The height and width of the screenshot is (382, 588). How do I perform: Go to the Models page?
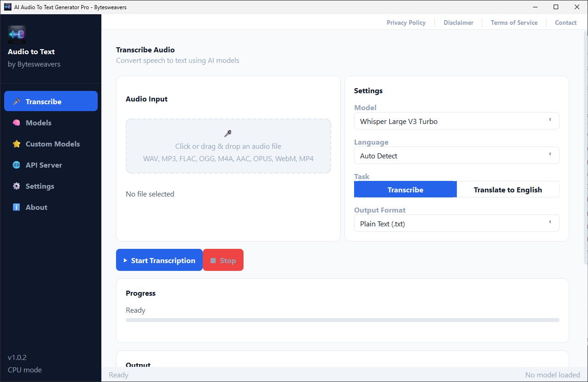(x=51, y=123)
